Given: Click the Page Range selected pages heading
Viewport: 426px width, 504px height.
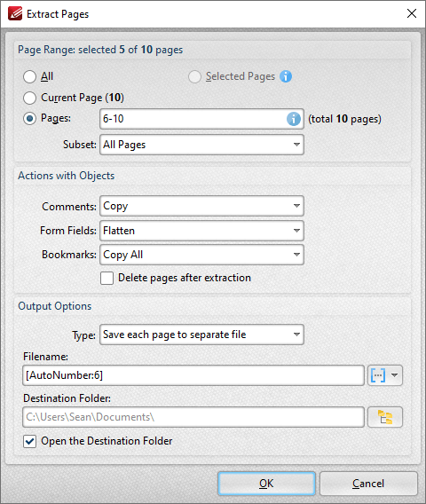Looking at the screenshot, I should [100, 50].
